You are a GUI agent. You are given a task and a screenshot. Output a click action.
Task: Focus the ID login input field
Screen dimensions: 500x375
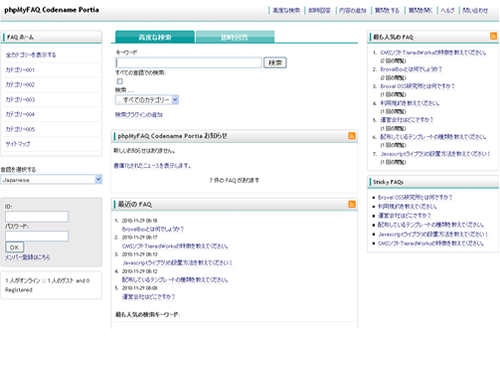pos(37,217)
